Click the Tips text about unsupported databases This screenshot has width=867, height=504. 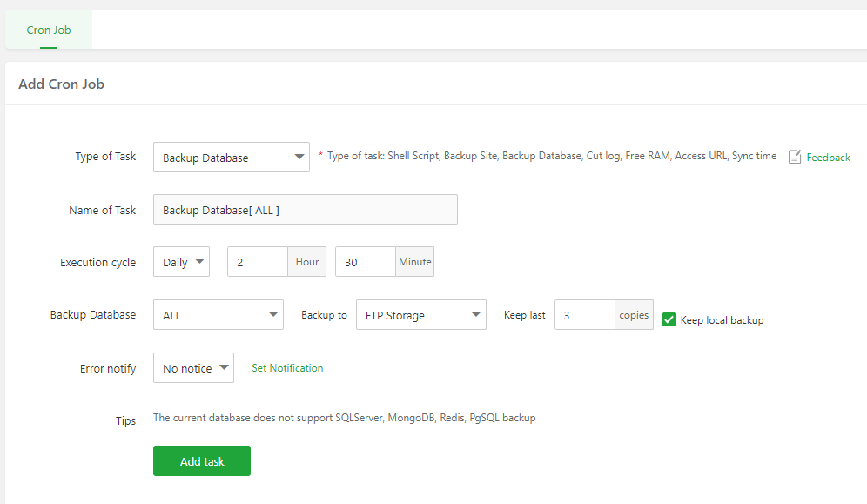point(345,418)
